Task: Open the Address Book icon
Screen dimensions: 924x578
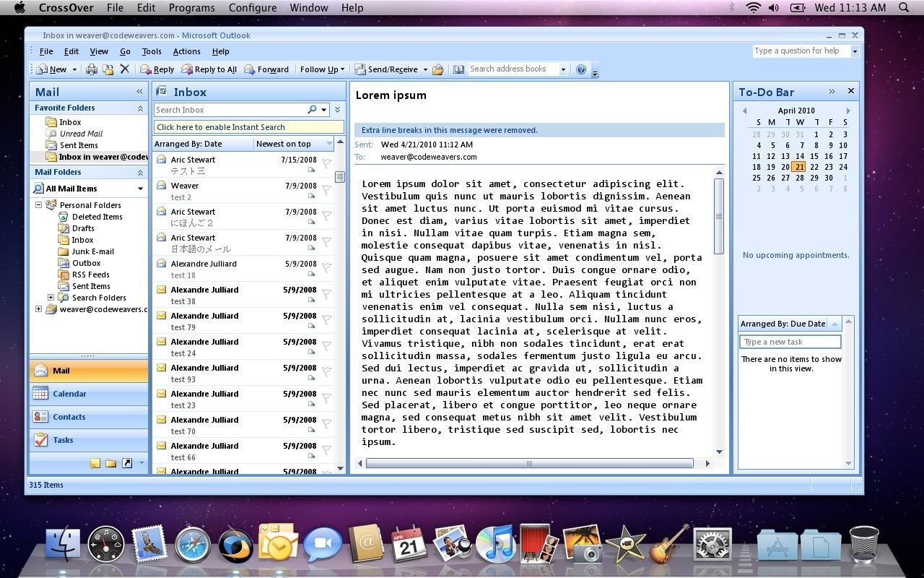Action: coord(458,69)
